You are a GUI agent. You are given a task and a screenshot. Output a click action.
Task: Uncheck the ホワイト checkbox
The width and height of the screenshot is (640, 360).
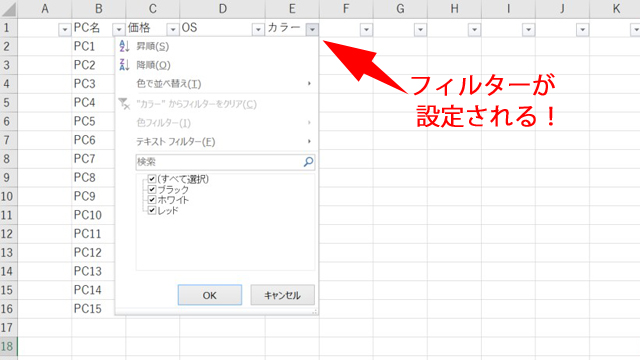[152, 200]
